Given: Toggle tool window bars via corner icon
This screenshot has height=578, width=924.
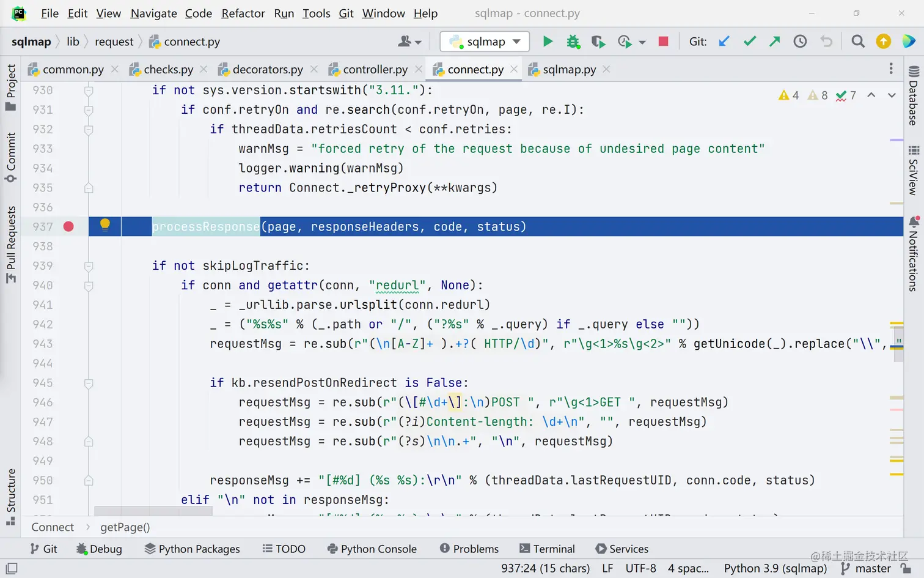Looking at the screenshot, I should coord(12,568).
